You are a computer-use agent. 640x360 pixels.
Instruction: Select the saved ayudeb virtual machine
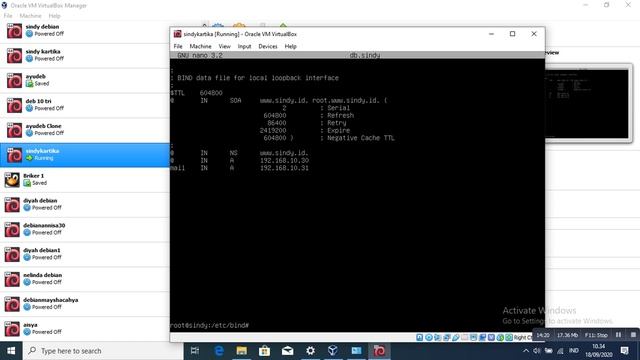coord(85,80)
